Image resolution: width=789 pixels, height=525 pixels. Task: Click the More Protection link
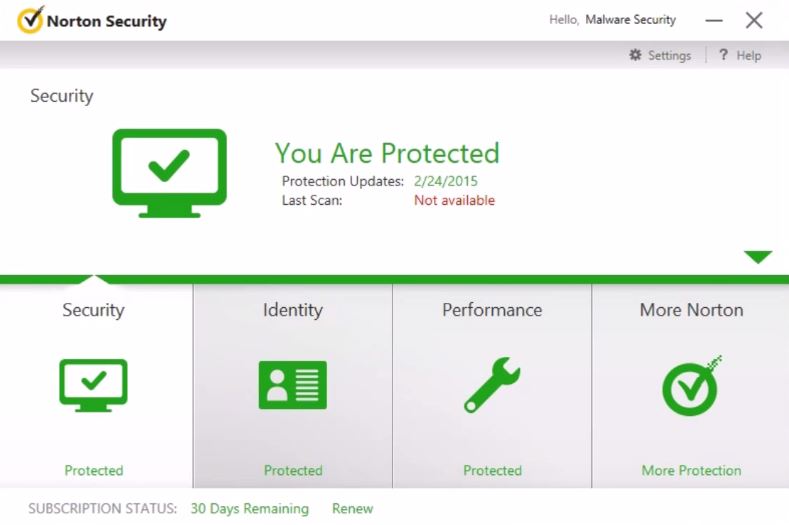[x=691, y=470]
